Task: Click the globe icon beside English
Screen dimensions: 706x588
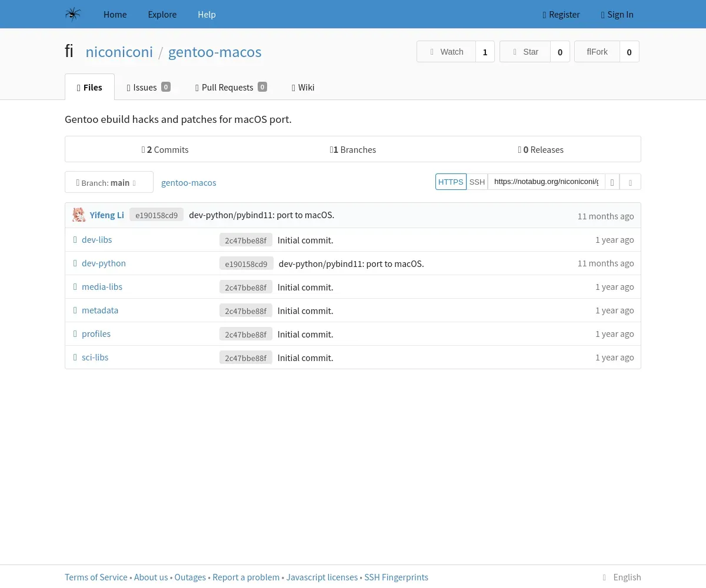Action: coord(604,577)
